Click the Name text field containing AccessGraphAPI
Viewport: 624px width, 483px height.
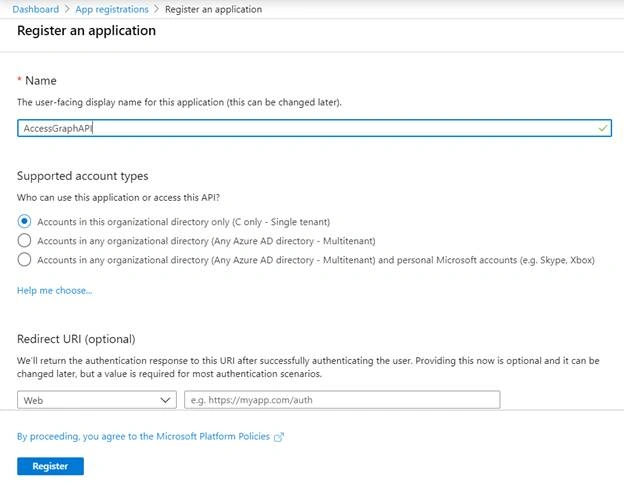[314, 128]
